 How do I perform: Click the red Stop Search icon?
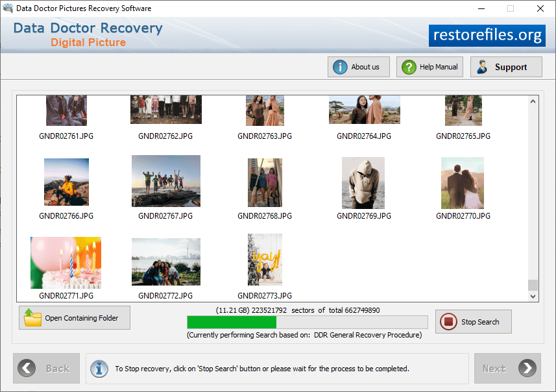448,321
